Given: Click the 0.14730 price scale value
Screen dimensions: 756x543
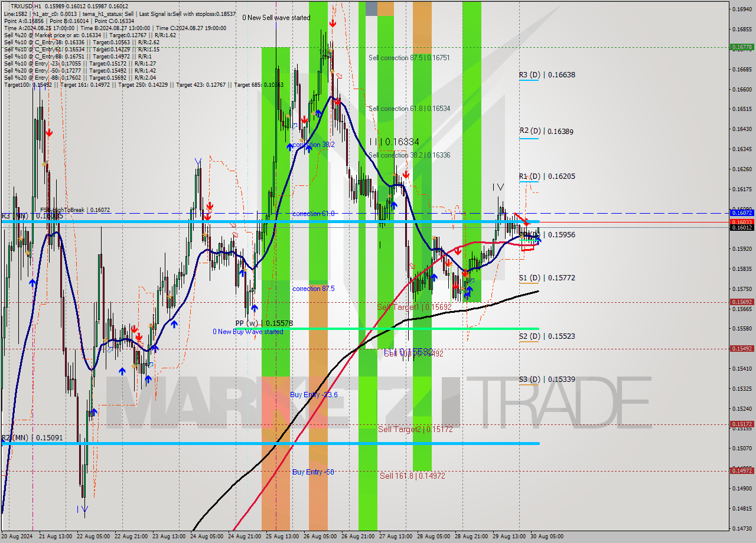Looking at the screenshot, I should (742, 528).
